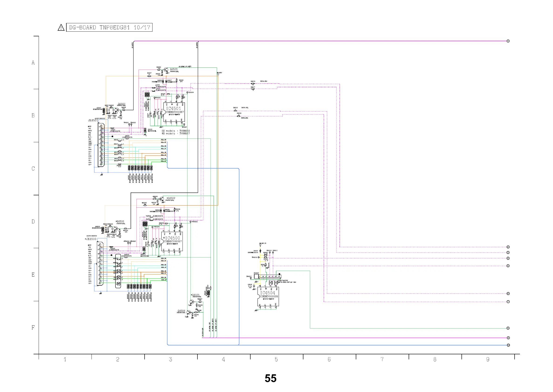Viewport: 553px width, 392px height.
Task: Click the DG32 connector block
Action: [268, 276]
